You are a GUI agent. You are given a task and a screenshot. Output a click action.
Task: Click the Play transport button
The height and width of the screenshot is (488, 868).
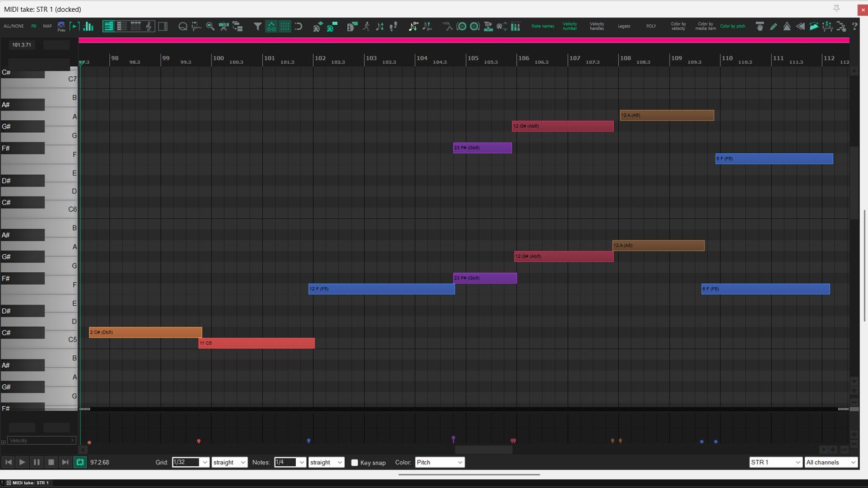(x=22, y=462)
